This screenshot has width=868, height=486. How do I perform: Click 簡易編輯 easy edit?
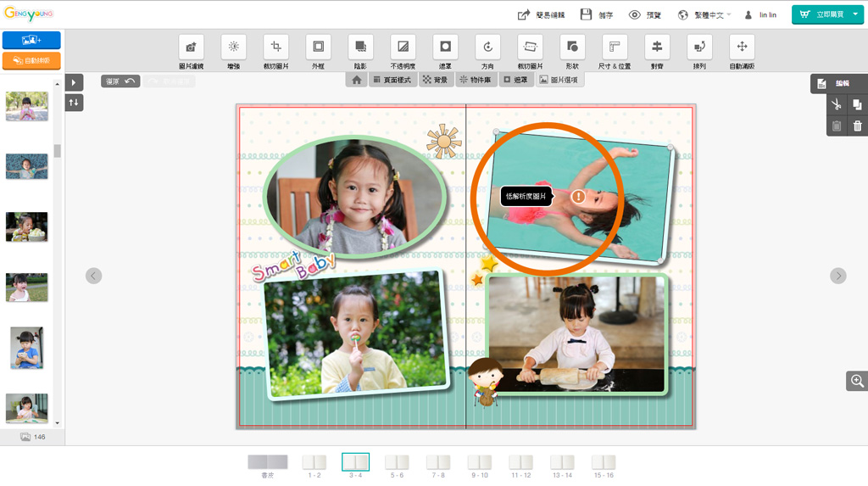[x=541, y=15]
